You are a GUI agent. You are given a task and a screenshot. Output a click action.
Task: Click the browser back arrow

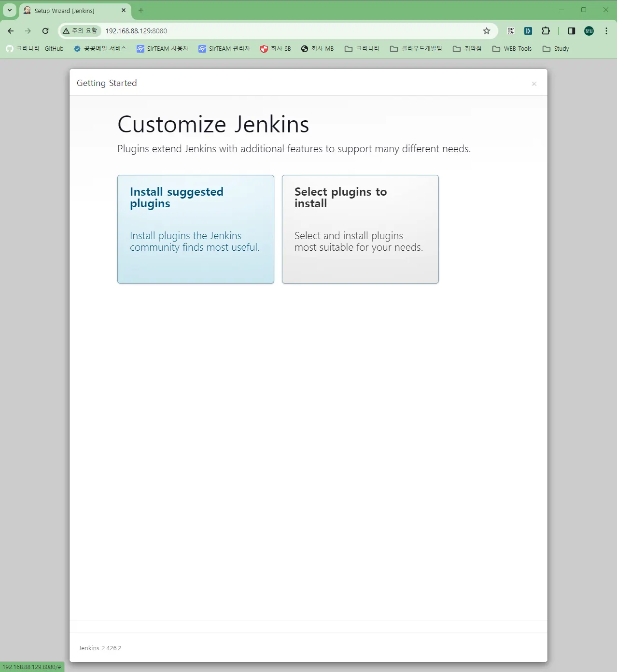[11, 31]
